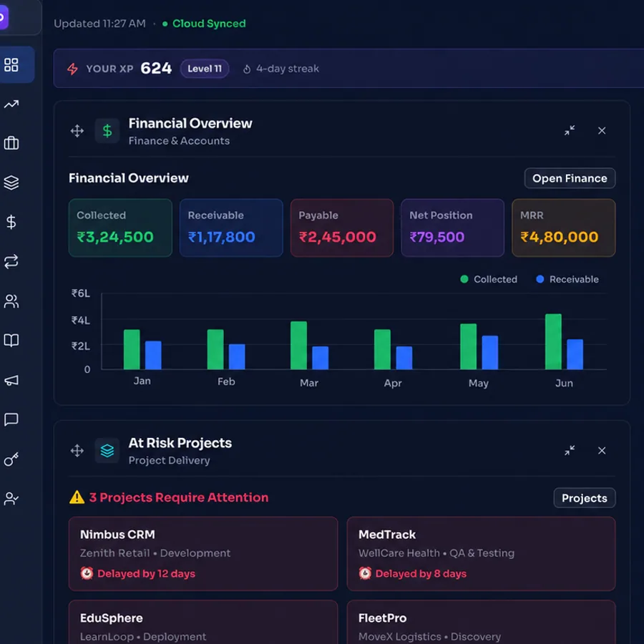644x644 pixels.
Task: Select the Net Position card
Action: click(453, 228)
